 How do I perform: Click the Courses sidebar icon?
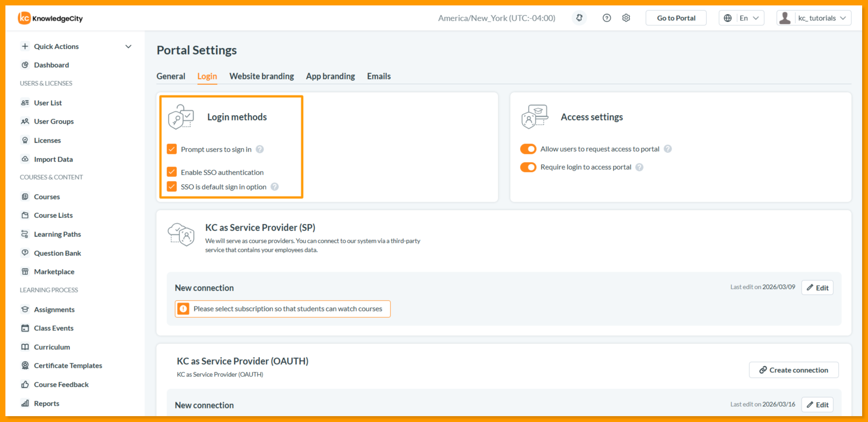pos(25,197)
